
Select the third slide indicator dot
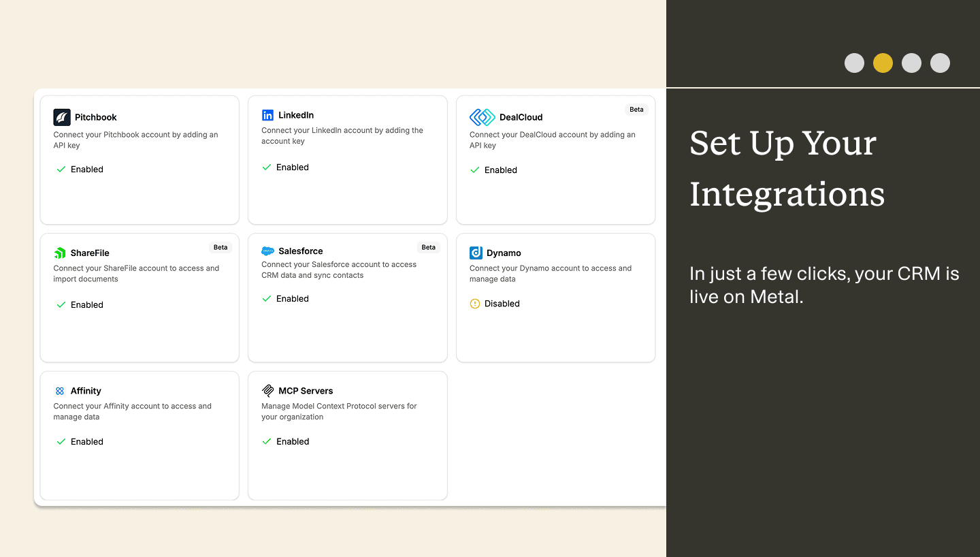click(911, 63)
